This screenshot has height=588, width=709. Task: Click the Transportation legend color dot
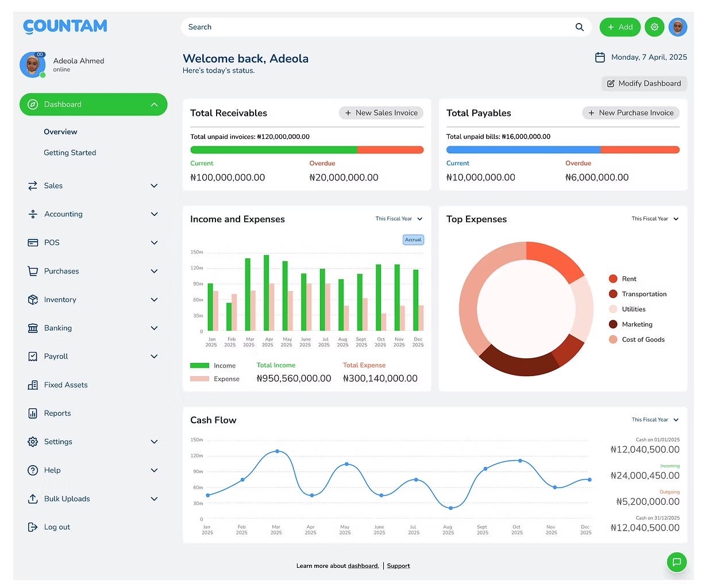(x=613, y=294)
